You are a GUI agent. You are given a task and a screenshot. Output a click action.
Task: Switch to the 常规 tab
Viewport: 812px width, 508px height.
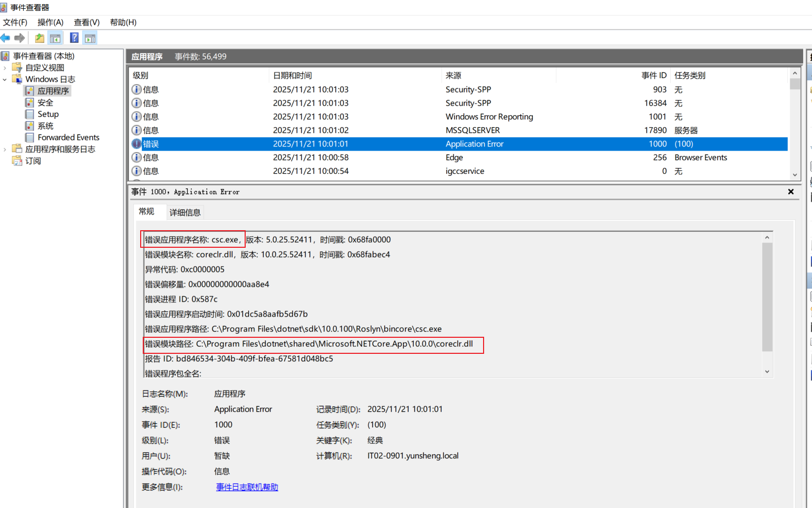146,211
